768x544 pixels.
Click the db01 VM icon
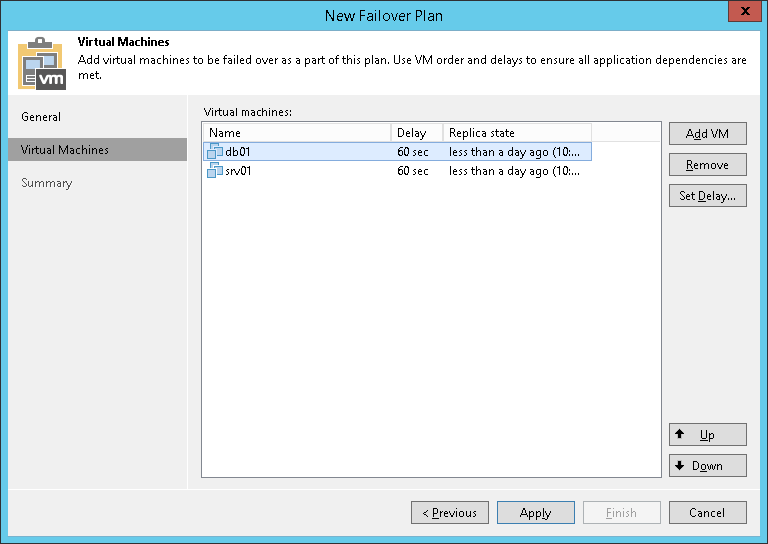[215, 152]
